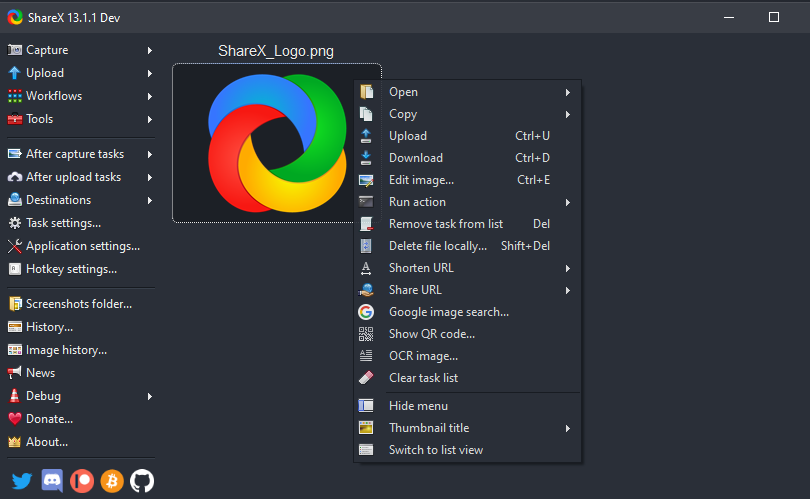Choose Switch to list view

[468, 450]
